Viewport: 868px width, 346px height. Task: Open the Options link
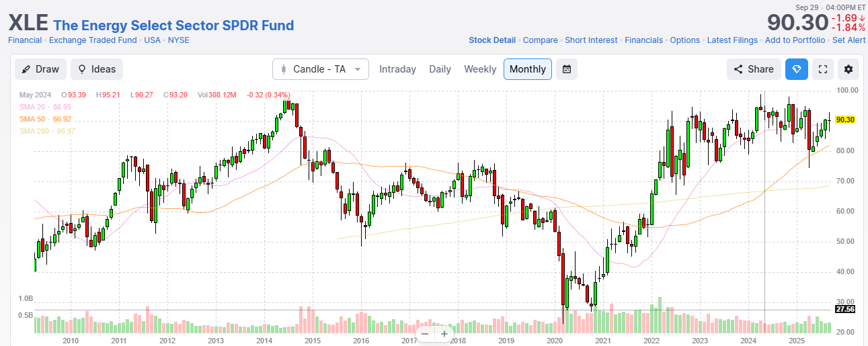pyautogui.click(x=684, y=40)
